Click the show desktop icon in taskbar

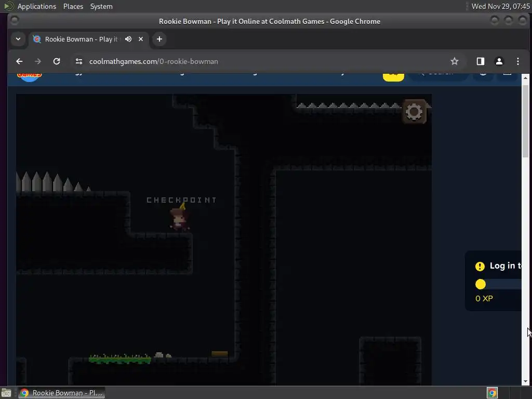(6, 393)
